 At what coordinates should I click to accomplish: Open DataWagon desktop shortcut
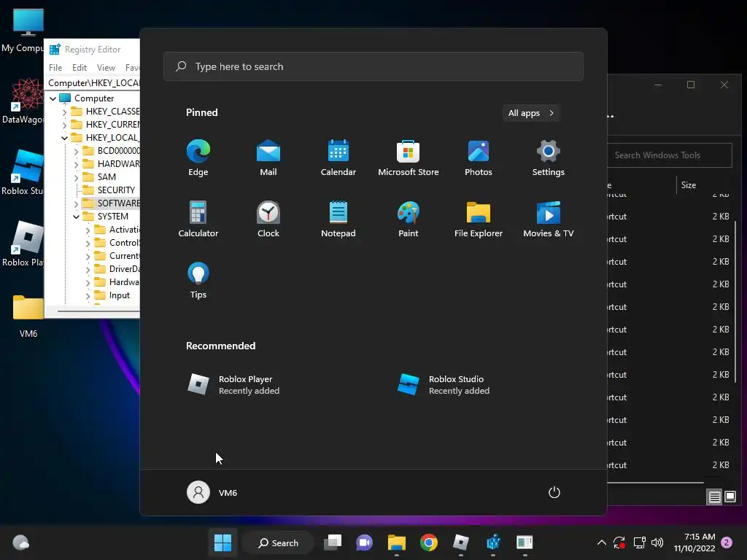[22, 102]
